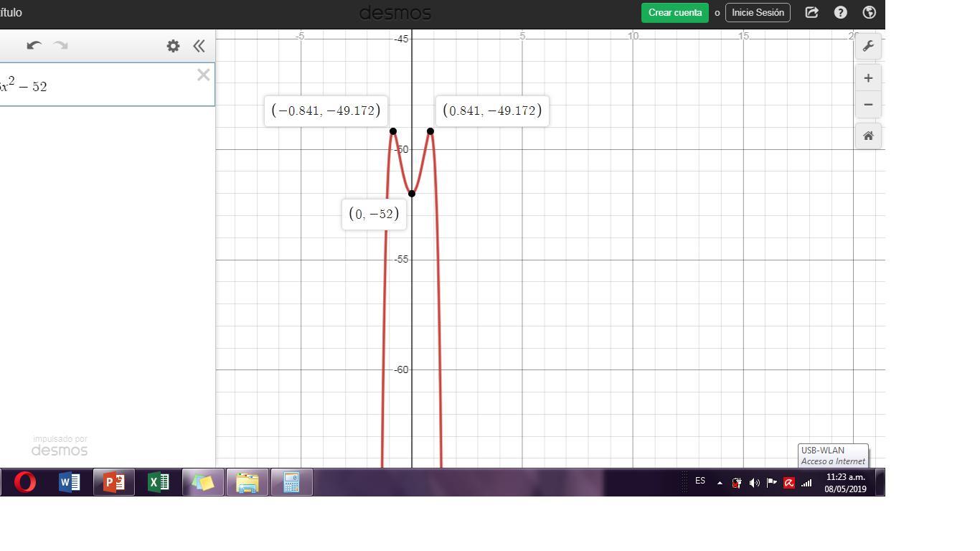Open Calculator from the taskbar
The height and width of the screenshot is (551, 980).
291,482
